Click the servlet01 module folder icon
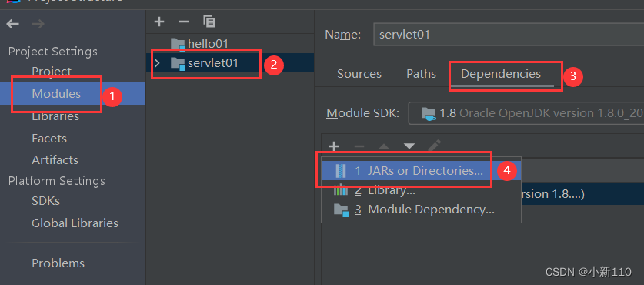The height and width of the screenshot is (285, 644). coord(178,63)
